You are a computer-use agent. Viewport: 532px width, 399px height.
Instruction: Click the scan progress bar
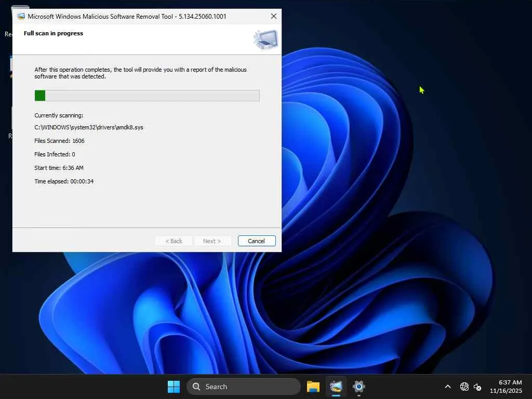pos(147,96)
